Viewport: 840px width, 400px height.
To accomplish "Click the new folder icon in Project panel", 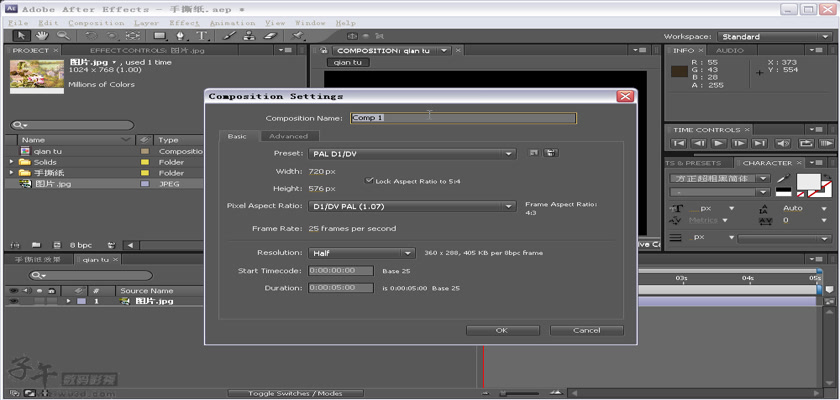I will [36, 245].
